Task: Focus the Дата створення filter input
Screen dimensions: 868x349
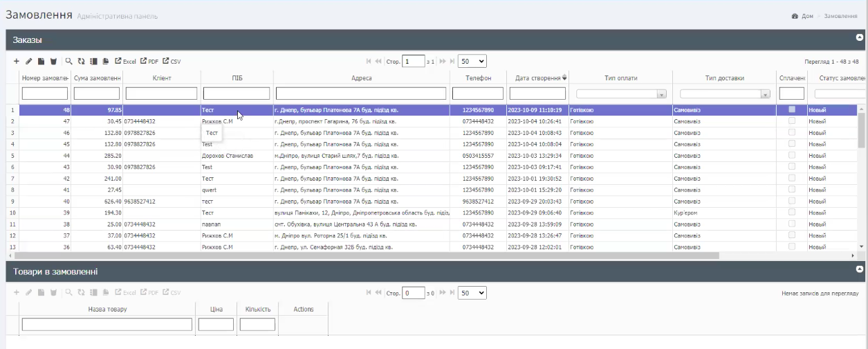Action: 537,93
